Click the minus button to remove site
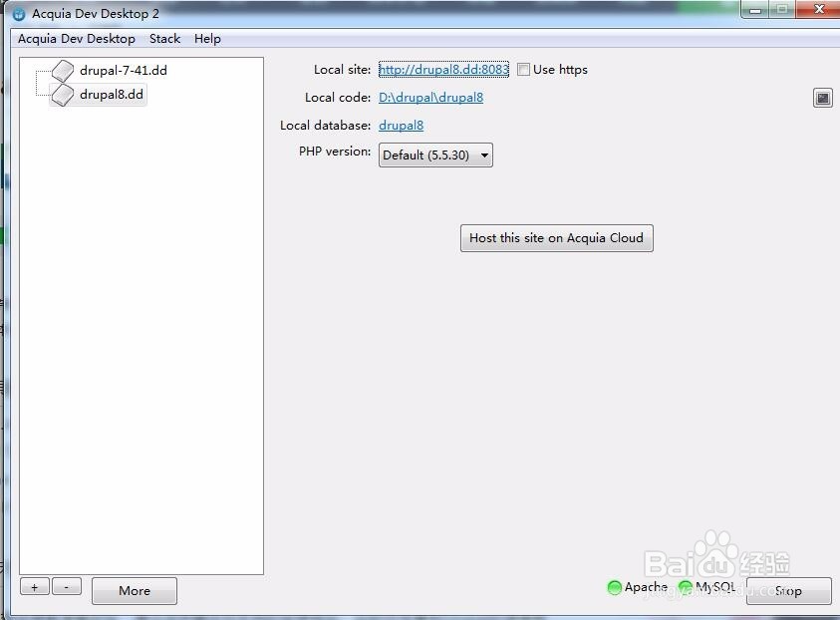The image size is (840, 620). (x=67, y=587)
